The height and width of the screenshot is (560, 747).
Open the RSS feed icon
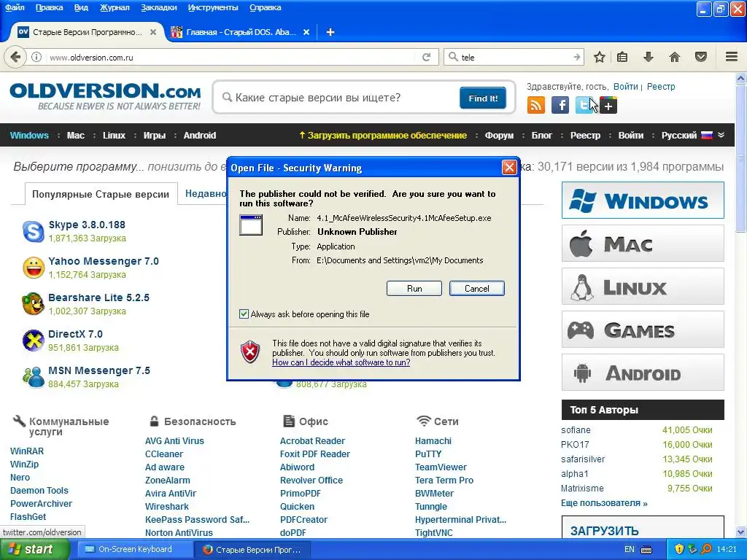coord(536,105)
